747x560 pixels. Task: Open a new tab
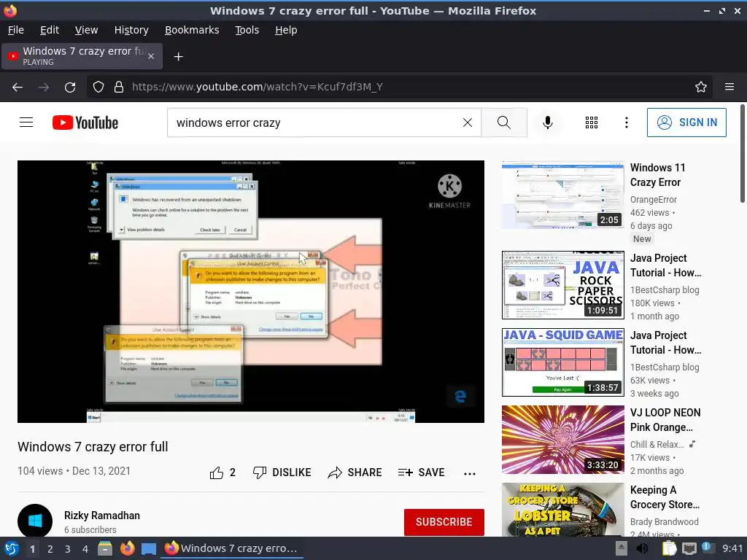tap(178, 57)
